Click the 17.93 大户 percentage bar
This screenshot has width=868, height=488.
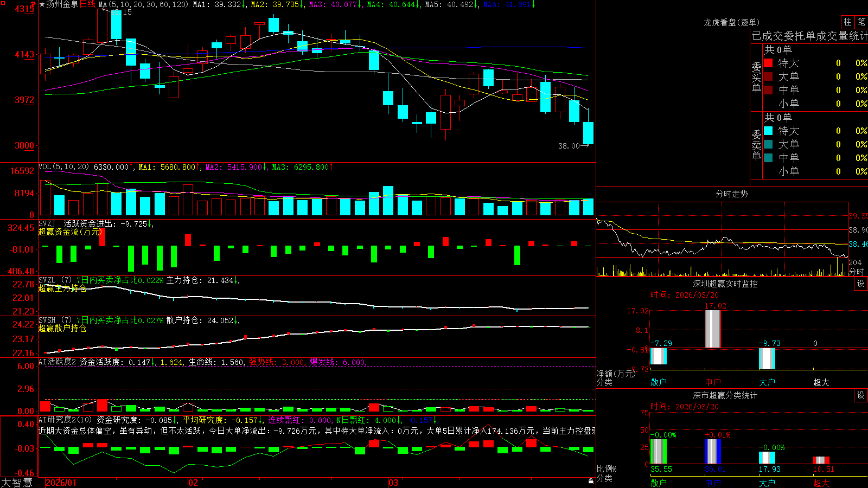tap(767, 458)
